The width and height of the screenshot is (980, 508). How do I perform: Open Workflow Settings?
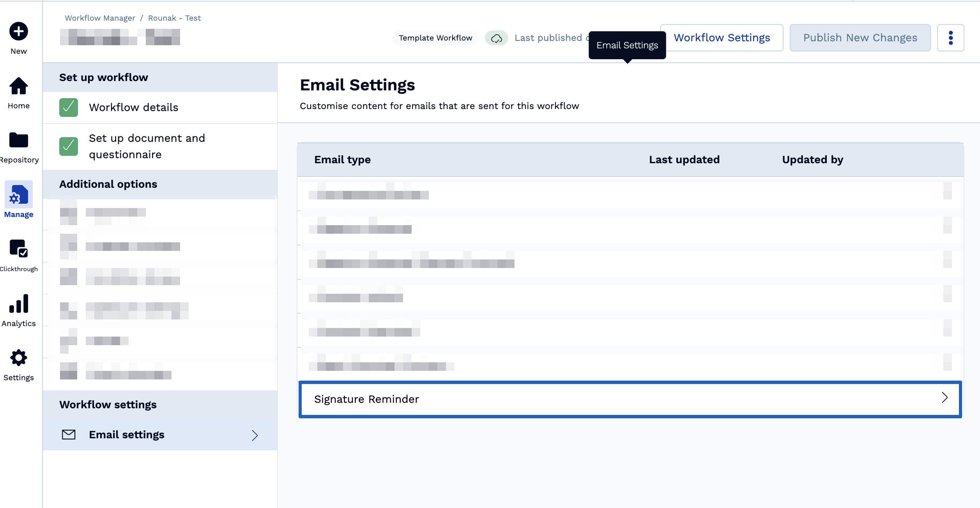tap(722, 37)
